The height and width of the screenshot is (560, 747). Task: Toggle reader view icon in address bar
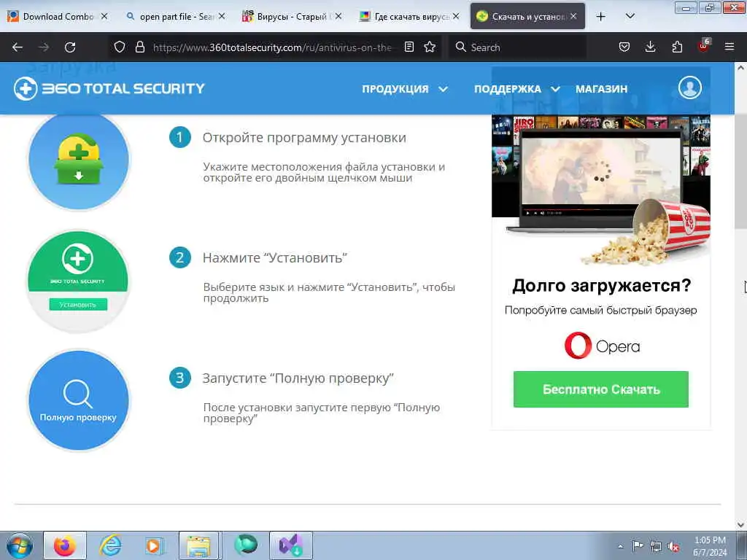(x=409, y=47)
